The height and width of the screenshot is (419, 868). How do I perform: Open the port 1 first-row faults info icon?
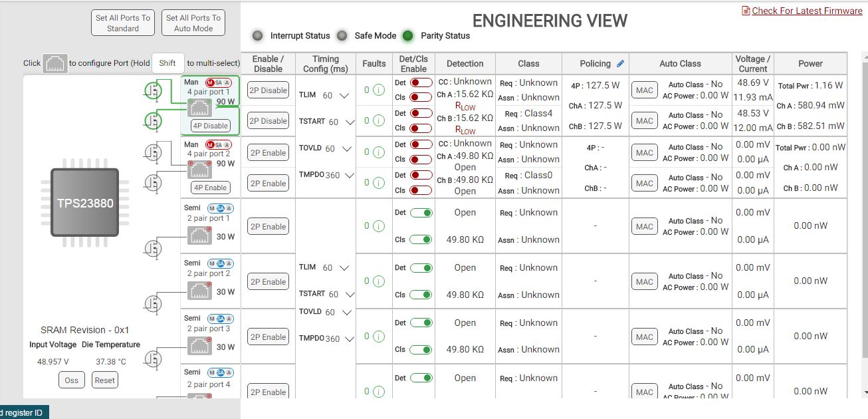[x=379, y=90]
